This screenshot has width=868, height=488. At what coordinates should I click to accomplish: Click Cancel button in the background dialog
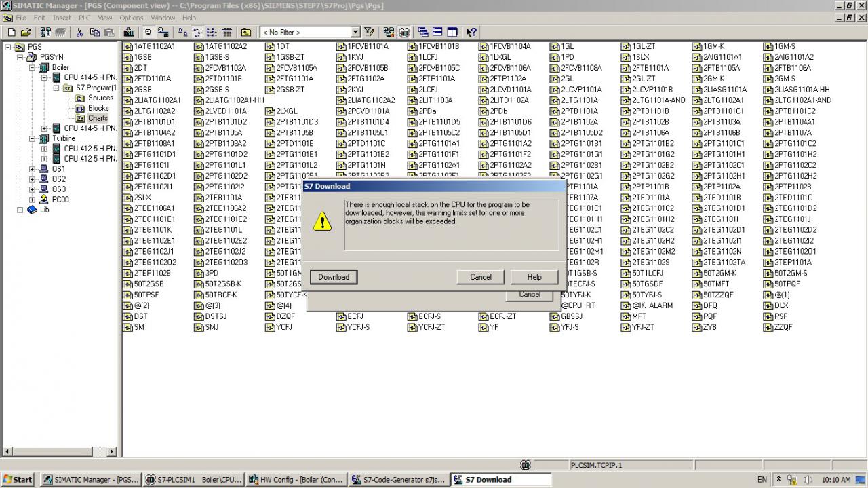pos(530,295)
